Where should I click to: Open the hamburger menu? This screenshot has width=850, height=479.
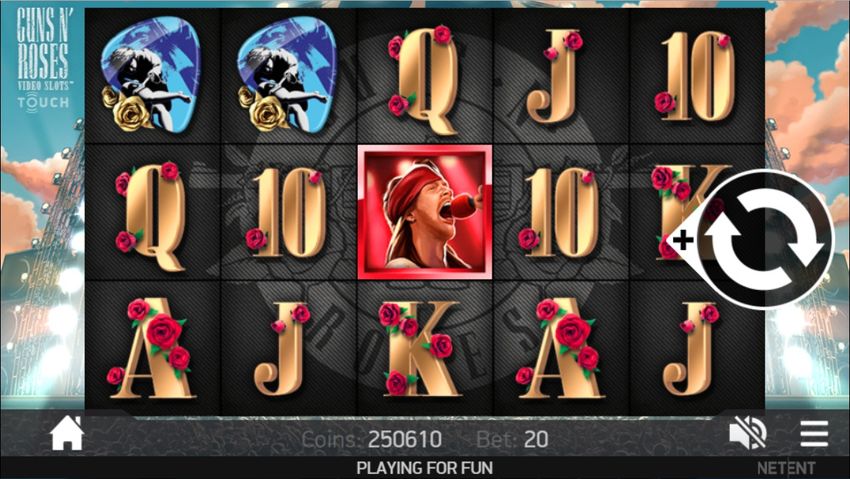click(814, 434)
